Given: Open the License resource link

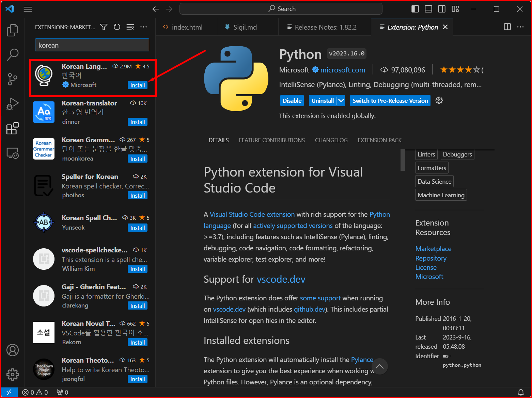Looking at the screenshot, I should 426,267.
